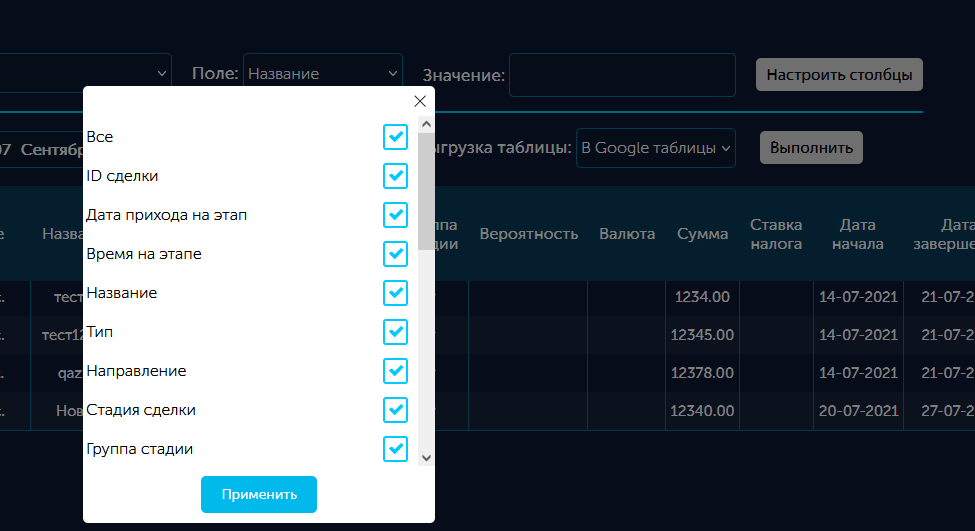
Task: Click the 'Настроить столбцы' button
Action: 839,75
